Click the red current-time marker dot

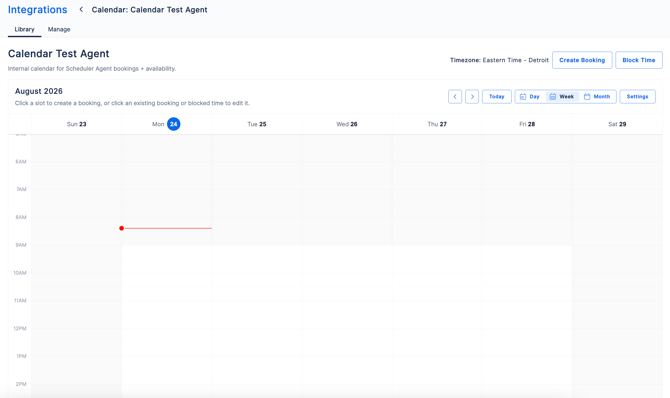(x=122, y=228)
